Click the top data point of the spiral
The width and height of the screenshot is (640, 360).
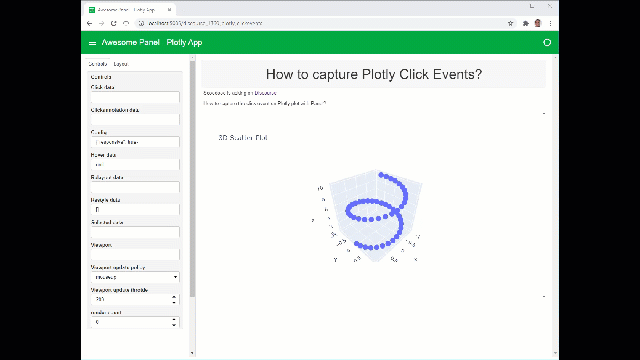coord(381,175)
